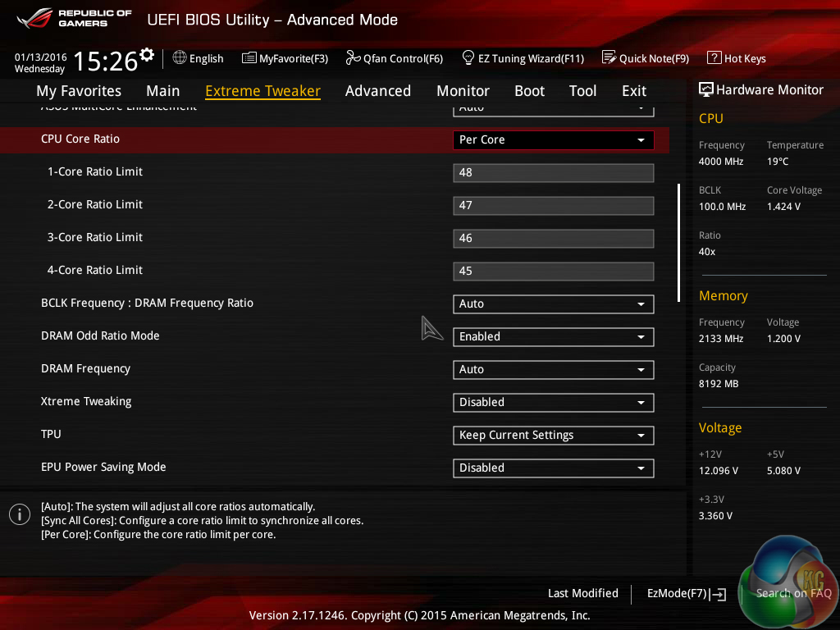Click BCLK value 100.0 MHz

[x=722, y=207]
